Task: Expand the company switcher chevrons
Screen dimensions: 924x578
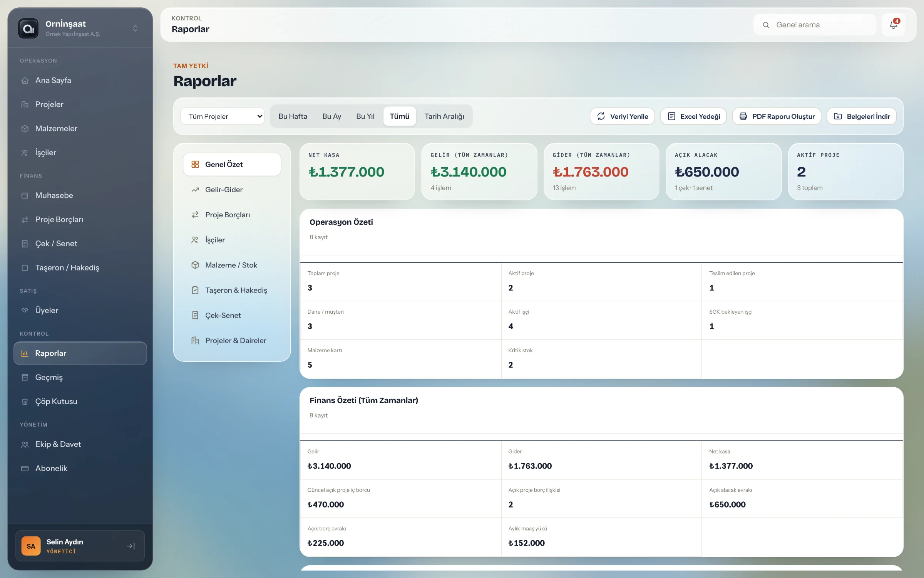Action: pos(135,29)
